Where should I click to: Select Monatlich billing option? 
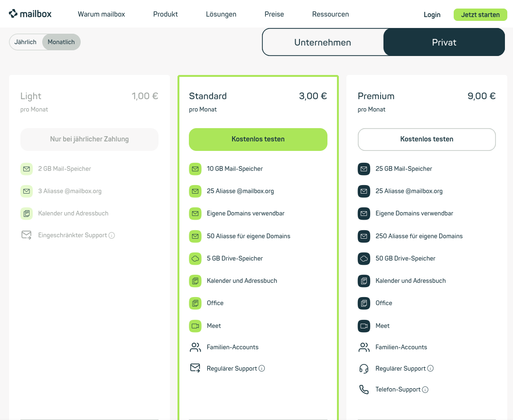pos(61,42)
